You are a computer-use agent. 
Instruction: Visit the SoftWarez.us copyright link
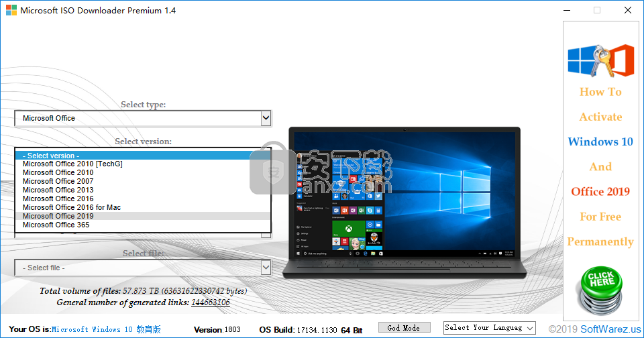point(610,329)
